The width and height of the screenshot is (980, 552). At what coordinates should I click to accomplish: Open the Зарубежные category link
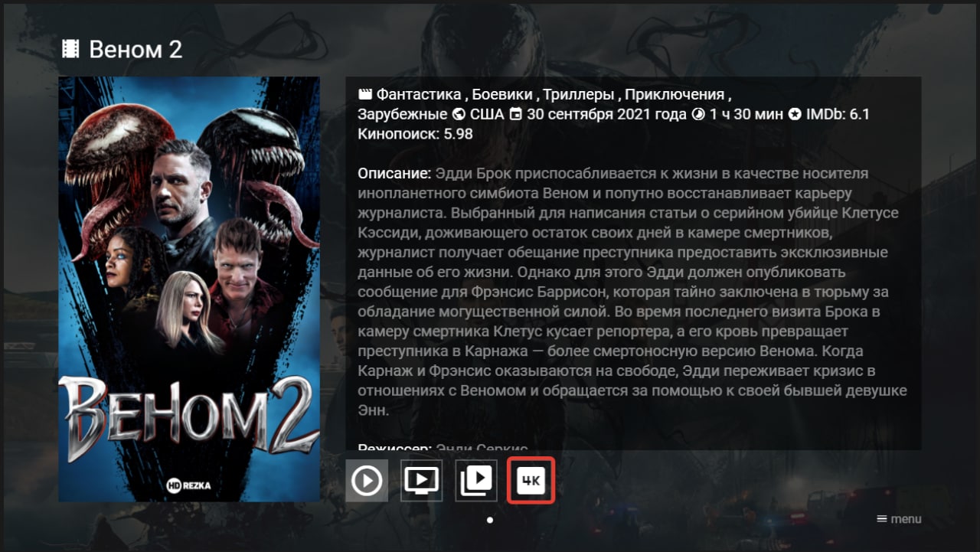pyautogui.click(x=403, y=115)
